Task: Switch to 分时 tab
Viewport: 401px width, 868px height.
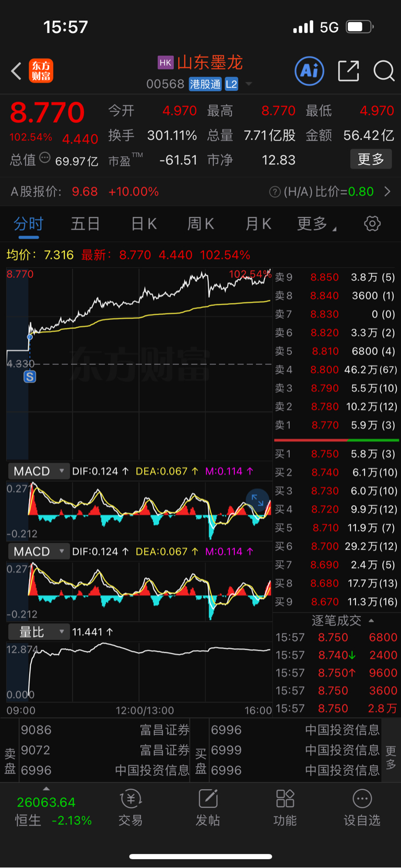Action: pos(28,224)
